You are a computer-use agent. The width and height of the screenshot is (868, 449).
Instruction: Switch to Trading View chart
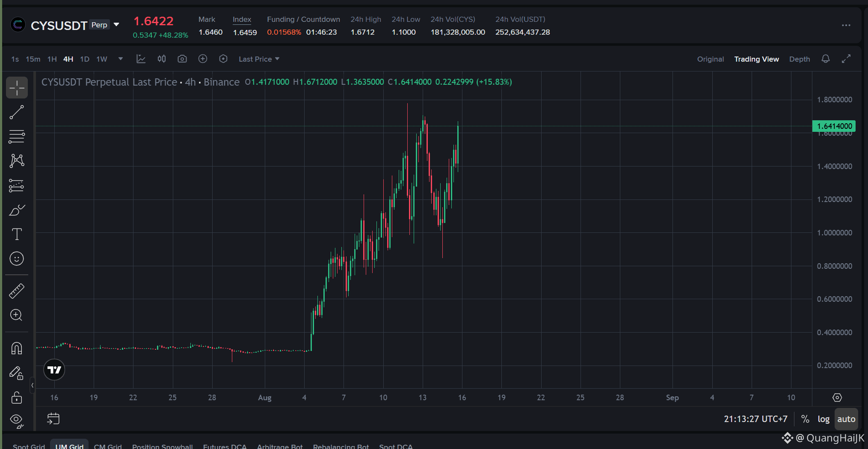(x=756, y=59)
